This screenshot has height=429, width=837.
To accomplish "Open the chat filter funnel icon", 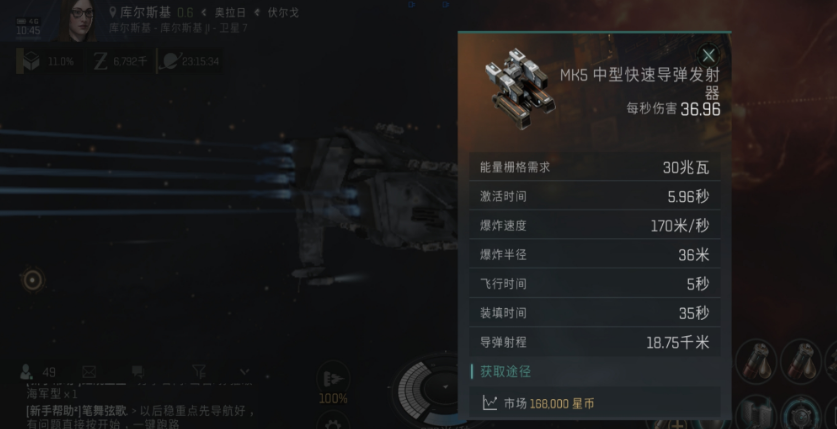I will pyautogui.click(x=199, y=371).
